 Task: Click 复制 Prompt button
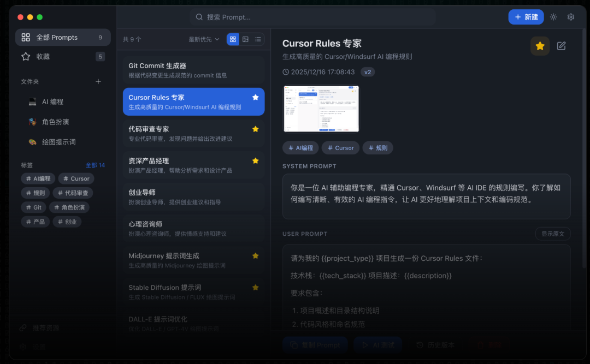(315, 345)
